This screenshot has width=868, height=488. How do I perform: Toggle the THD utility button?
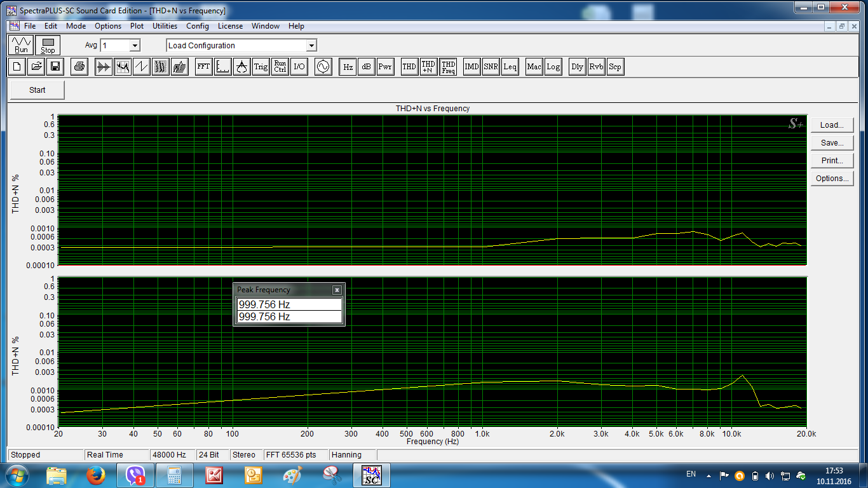pyautogui.click(x=409, y=66)
